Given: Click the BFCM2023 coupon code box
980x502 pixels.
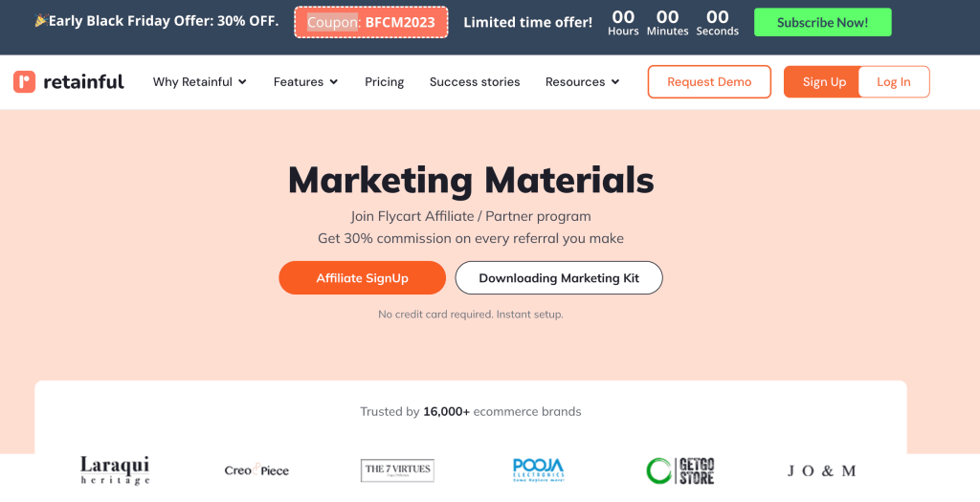Looking at the screenshot, I should click(x=371, y=23).
